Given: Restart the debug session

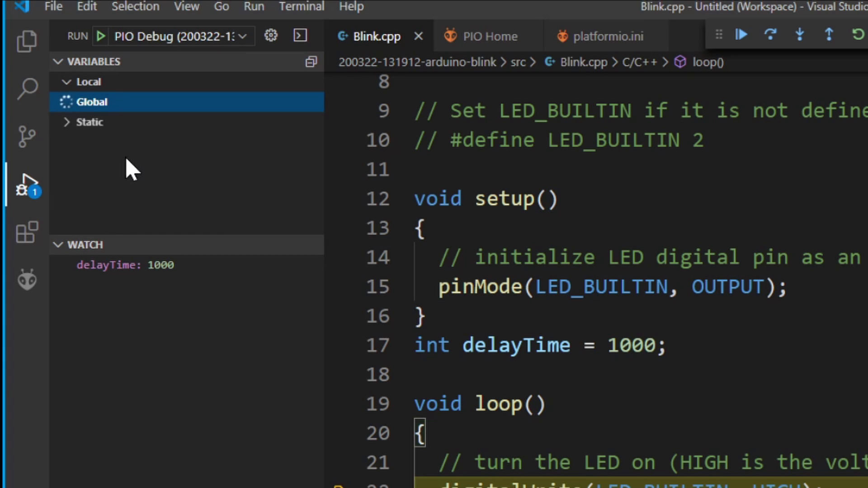Looking at the screenshot, I should pyautogui.click(x=858, y=34).
